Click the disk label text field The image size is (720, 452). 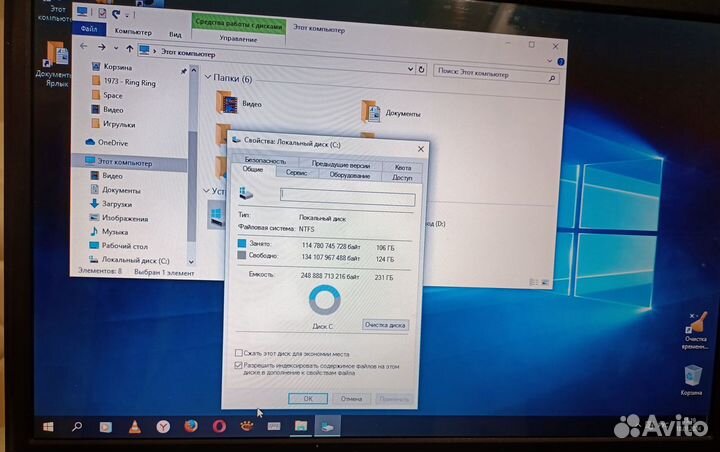click(x=348, y=197)
